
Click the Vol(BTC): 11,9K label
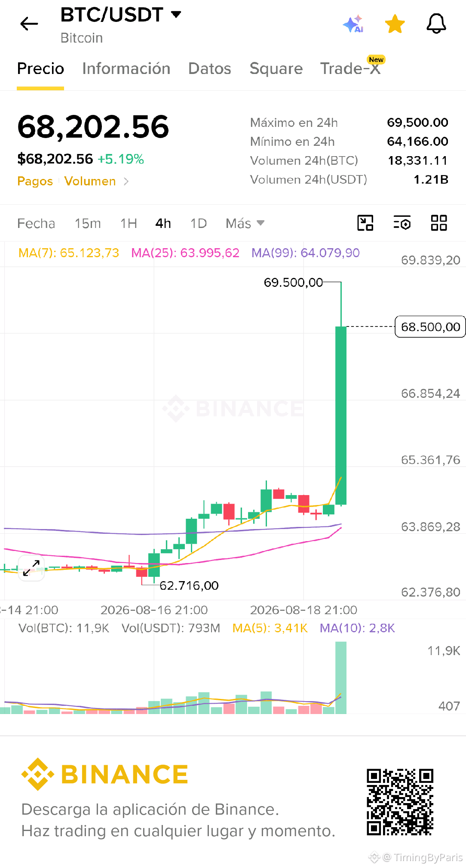[64, 628]
